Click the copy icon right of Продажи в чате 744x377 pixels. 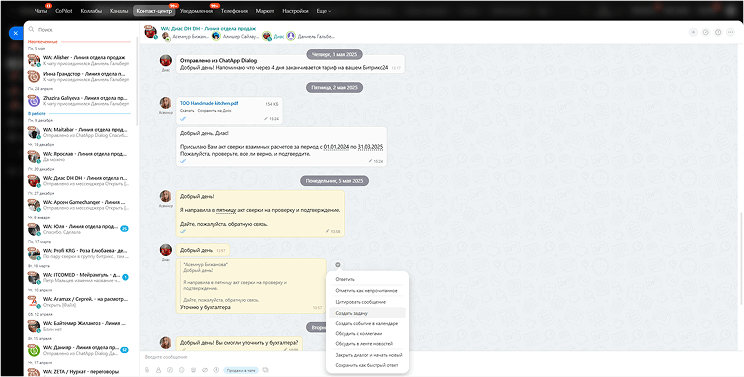266,370
